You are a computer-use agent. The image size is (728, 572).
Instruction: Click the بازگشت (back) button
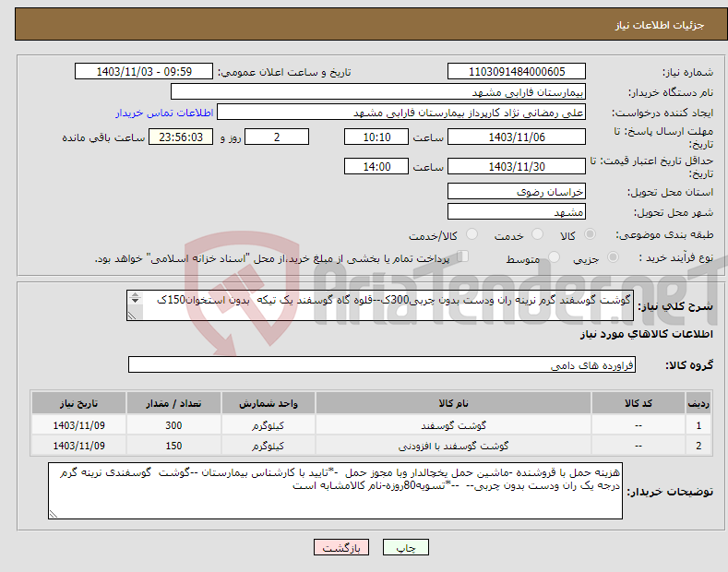[x=341, y=548]
